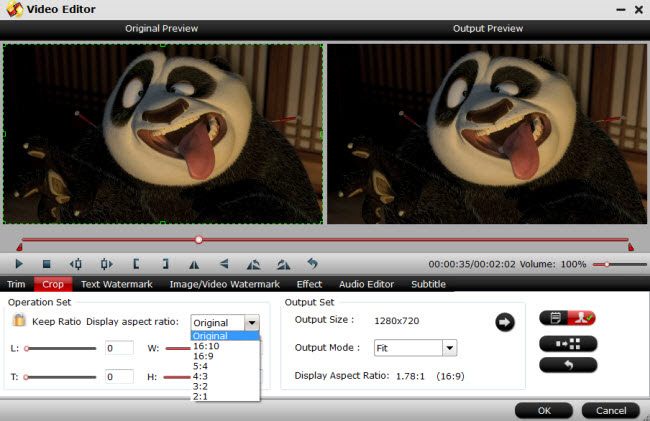Click the T top crop slider
Viewport: 650px width, 421px height.
click(60, 377)
